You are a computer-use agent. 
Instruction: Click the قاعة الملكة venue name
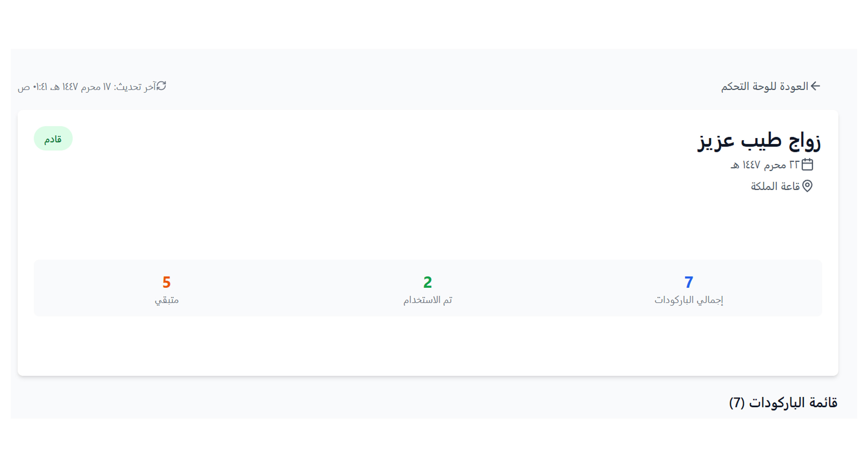(775, 186)
